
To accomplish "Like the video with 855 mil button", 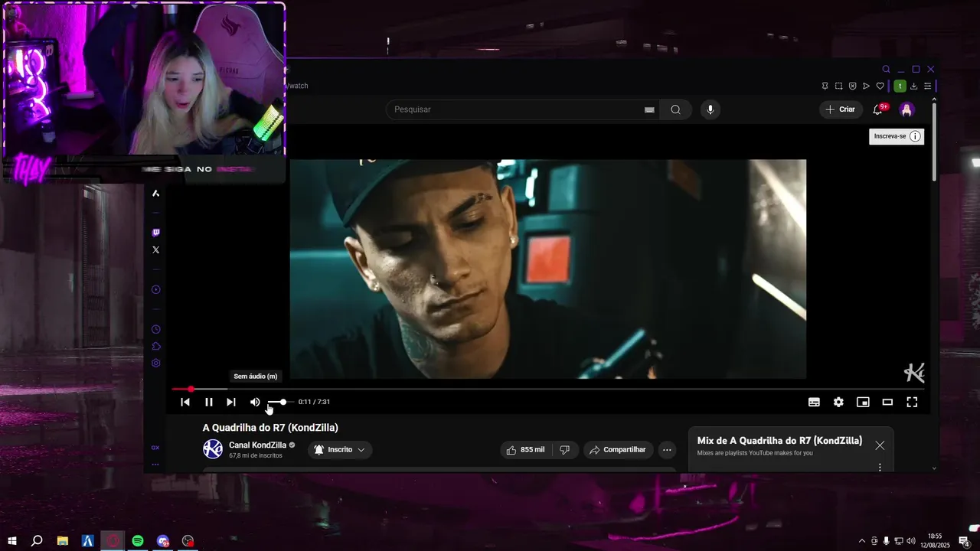I will 525,449.
